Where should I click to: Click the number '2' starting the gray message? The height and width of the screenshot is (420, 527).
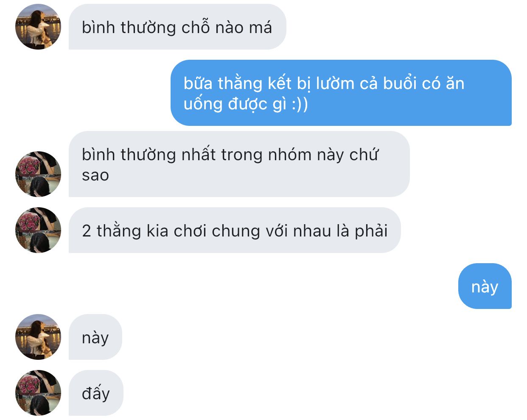click(x=87, y=231)
